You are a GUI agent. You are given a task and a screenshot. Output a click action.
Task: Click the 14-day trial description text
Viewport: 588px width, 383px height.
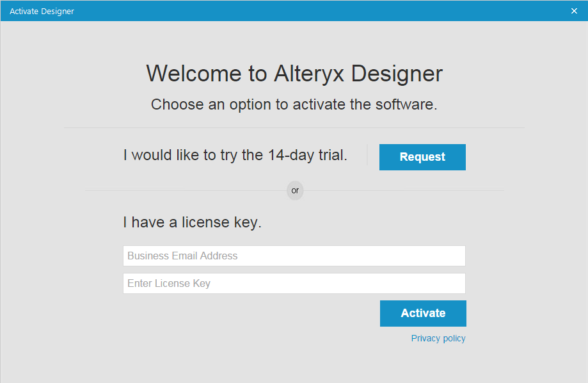235,156
